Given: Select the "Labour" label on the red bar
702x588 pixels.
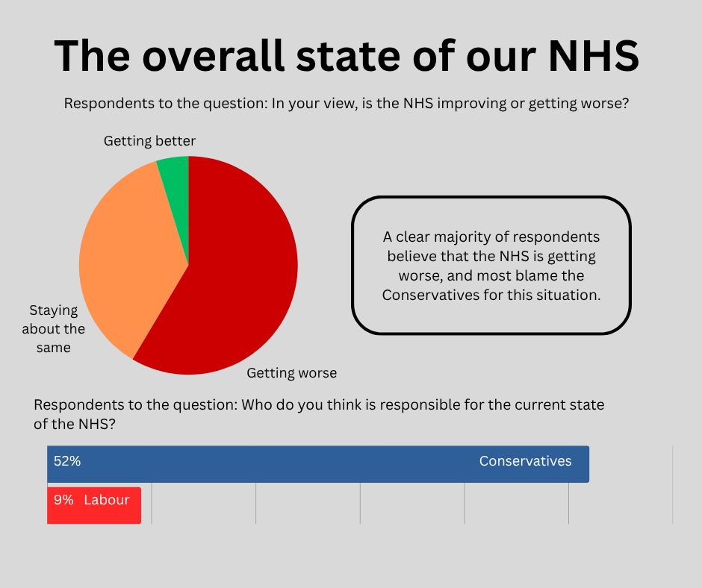Looking at the screenshot, I should [x=107, y=500].
